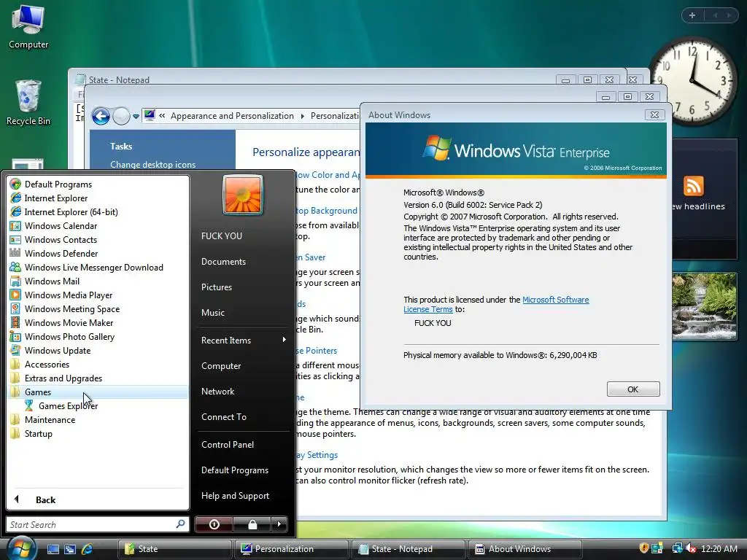The width and height of the screenshot is (747, 560).
Task: Open Internet Explorer quick launch icon
Action: pos(88,549)
